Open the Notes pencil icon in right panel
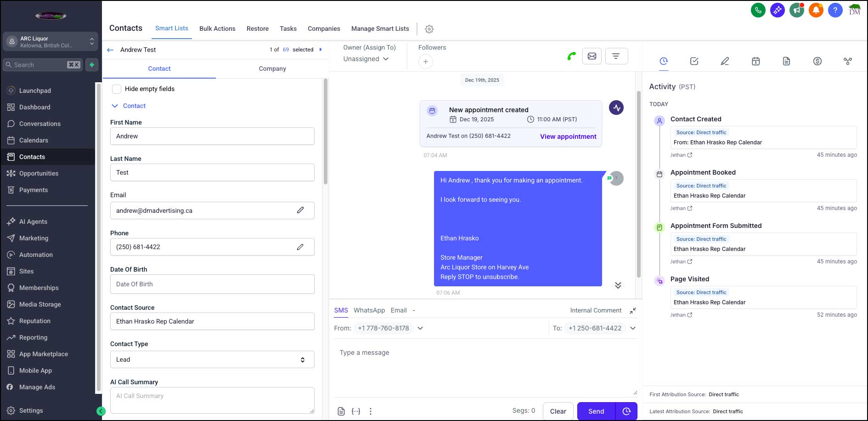Screen dimensions: 868x421 pos(725,61)
